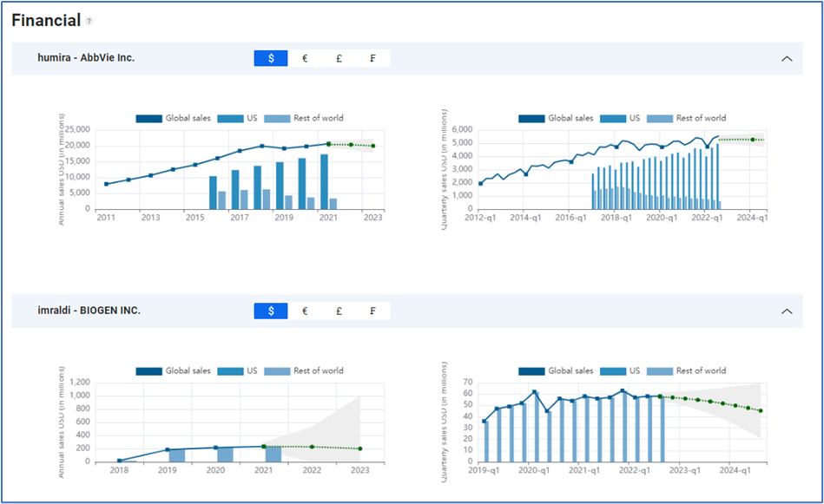Viewport: 824px width, 504px height.
Task: Collapse the humira - AbbVie Inc. section
Action: [x=787, y=59]
